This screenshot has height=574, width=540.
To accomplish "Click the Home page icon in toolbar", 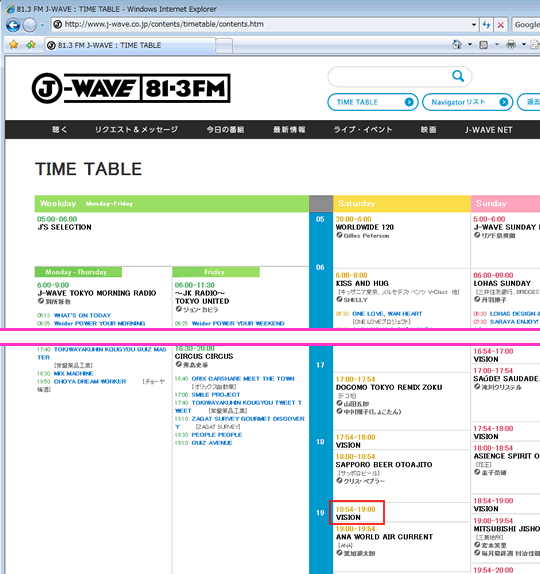I will click(x=457, y=45).
